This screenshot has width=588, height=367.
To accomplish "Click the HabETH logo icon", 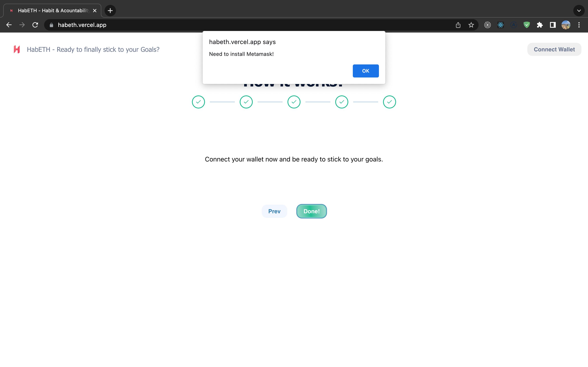I will coord(17,50).
